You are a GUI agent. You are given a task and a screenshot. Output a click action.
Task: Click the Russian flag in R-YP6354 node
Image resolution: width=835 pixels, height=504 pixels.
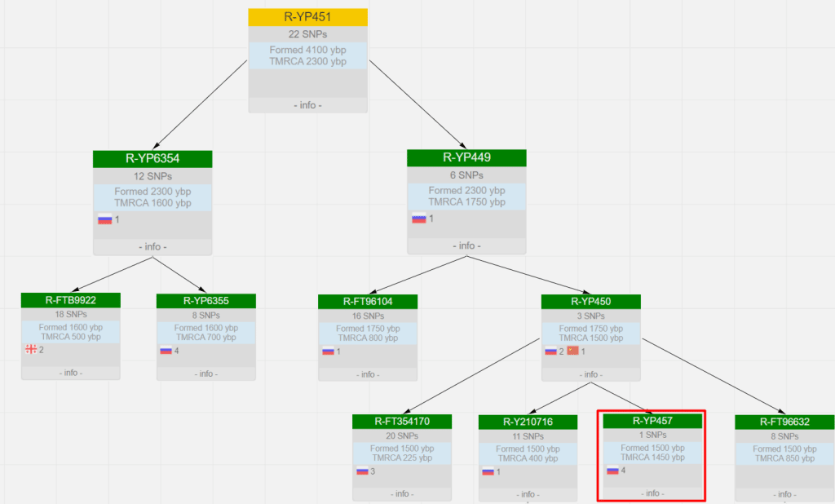(104, 219)
